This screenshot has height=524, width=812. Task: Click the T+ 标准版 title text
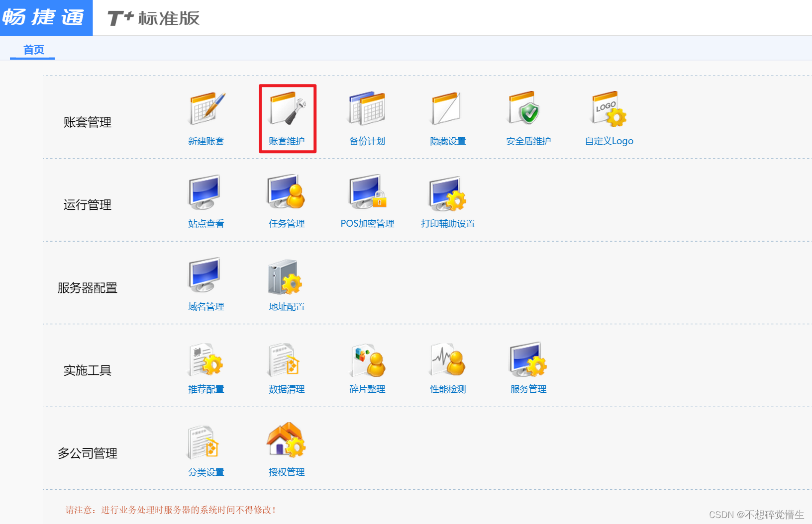154,18
